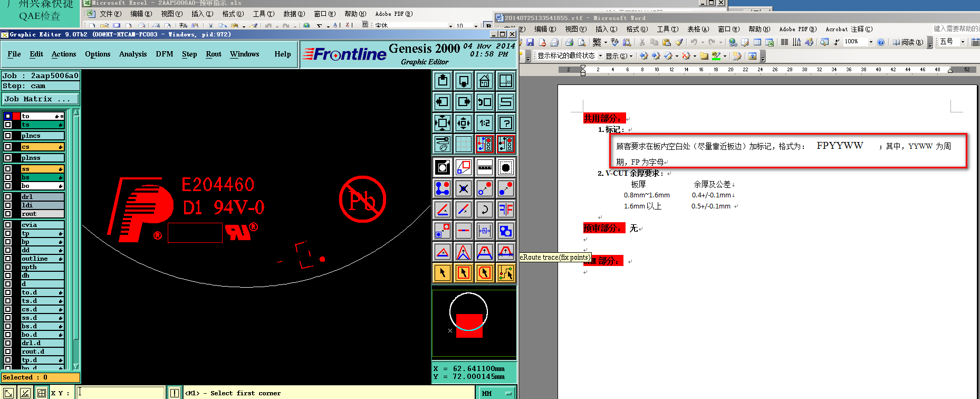This screenshot has height=399, width=980.
Task: Click the polygon-area arrow select tool
Action: 485,273
